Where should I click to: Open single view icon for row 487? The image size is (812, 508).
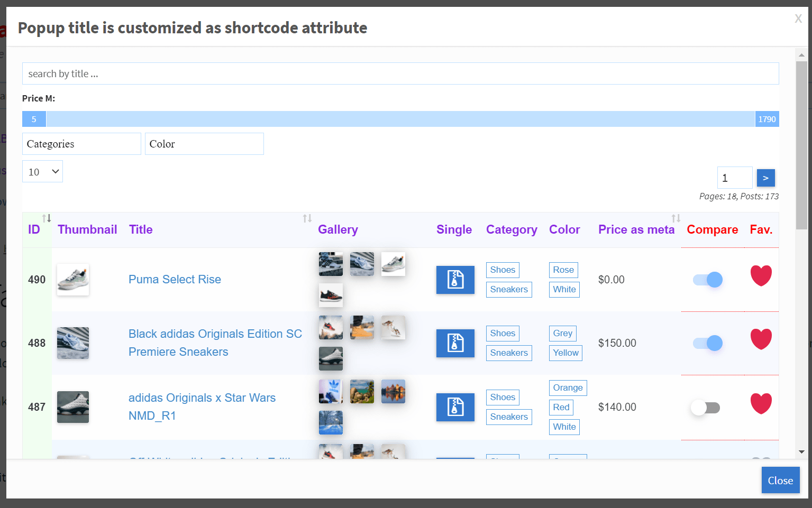tap(455, 407)
